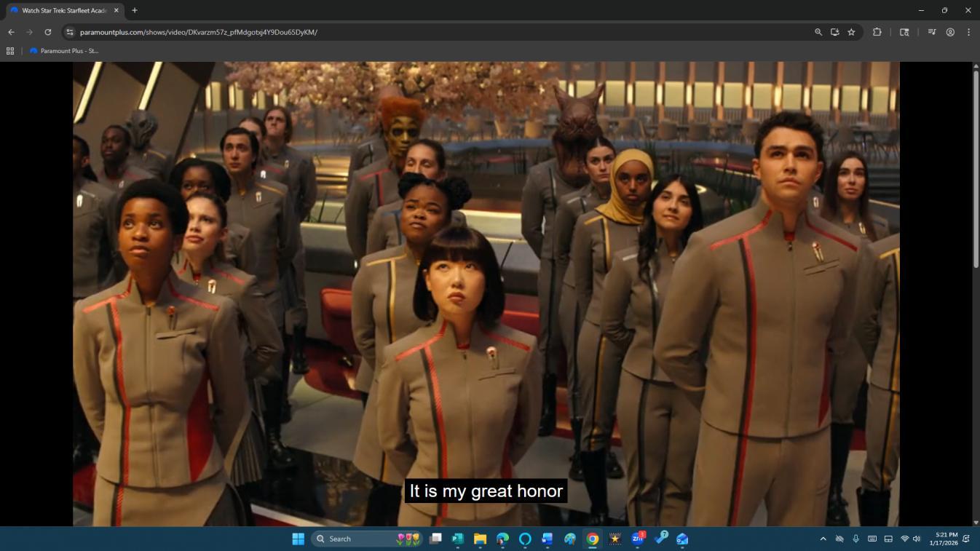Open Task View from the taskbar
Image resolution: width=980 pixels, height=551 pixels.
[x=435, y=539]
